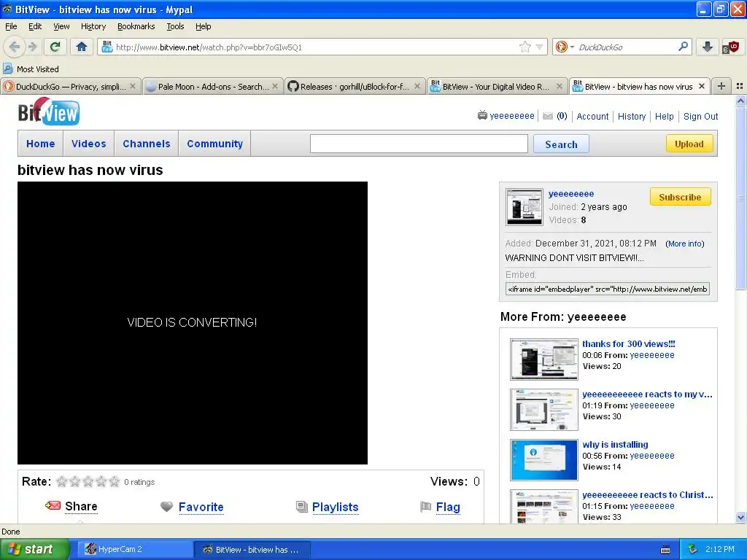
Task: Open the Videos navigation tab
Action: (x=88, y=144)
